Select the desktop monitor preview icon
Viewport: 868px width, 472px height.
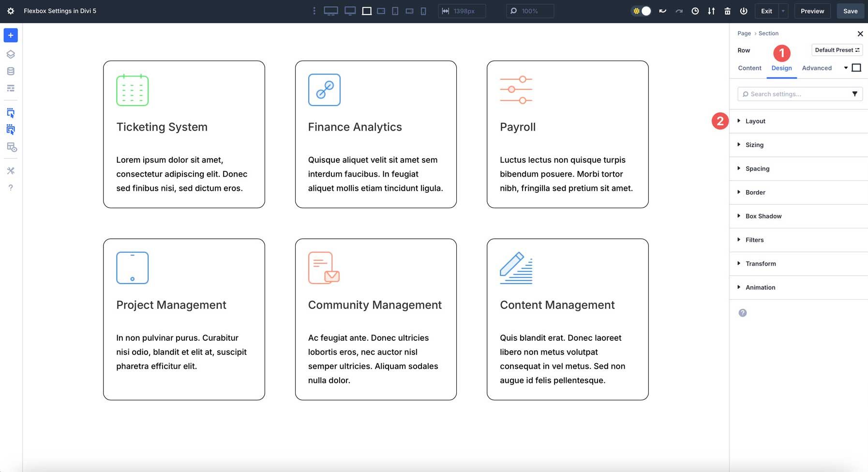click(331, 11)
